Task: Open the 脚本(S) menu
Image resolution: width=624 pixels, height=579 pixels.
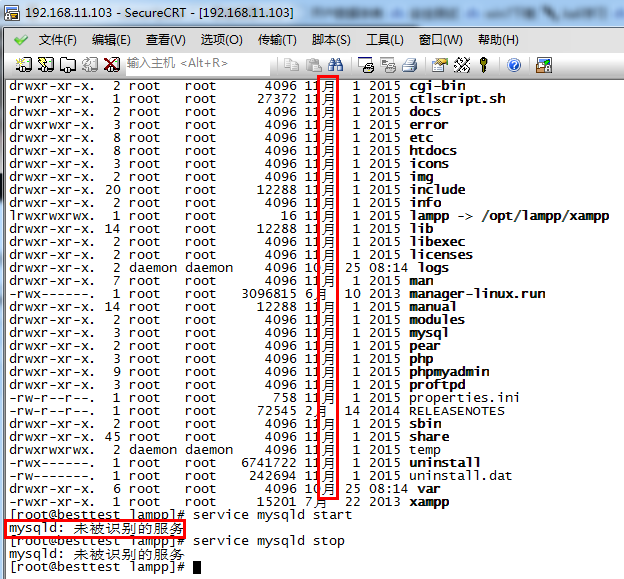Action: pyautogui.click(x=331, y=40)
